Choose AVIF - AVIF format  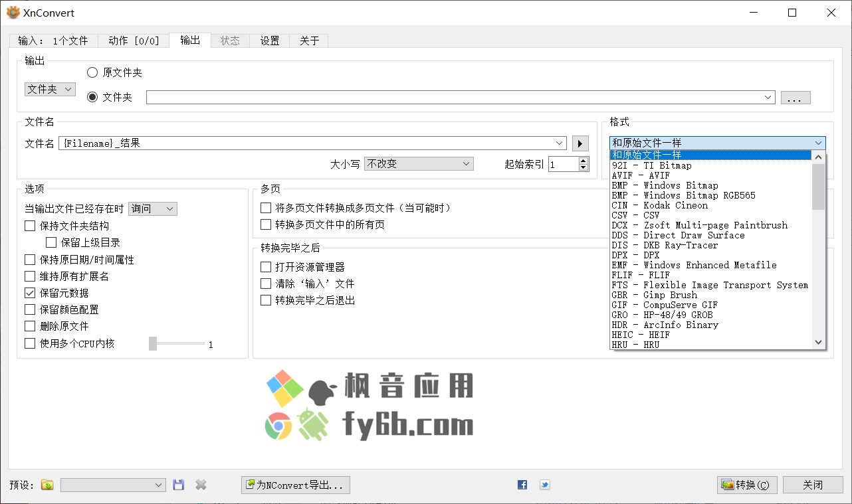tap(711, 175)
